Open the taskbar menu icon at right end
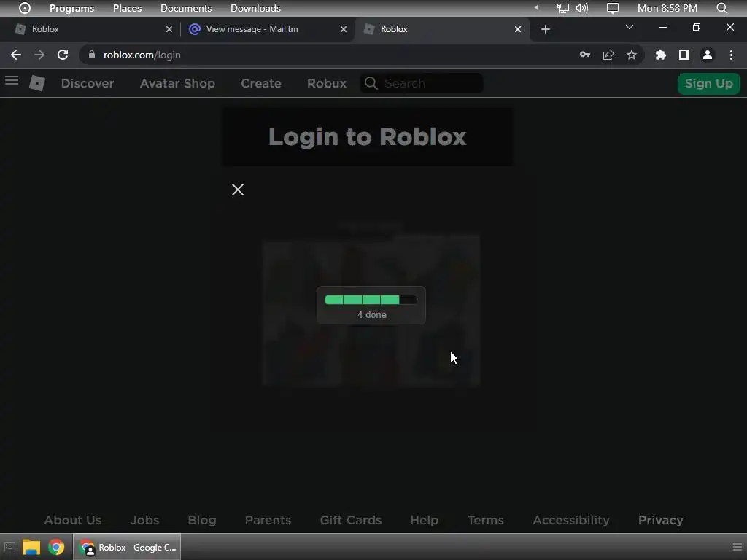 [x=737, y=547]
